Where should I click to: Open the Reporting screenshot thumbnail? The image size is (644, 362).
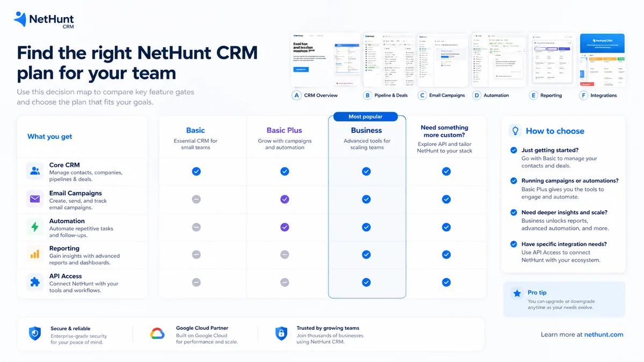(x=552, y=60)
